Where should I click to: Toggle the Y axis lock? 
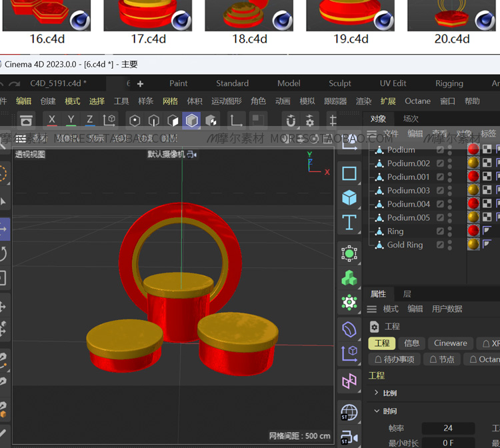71,120
